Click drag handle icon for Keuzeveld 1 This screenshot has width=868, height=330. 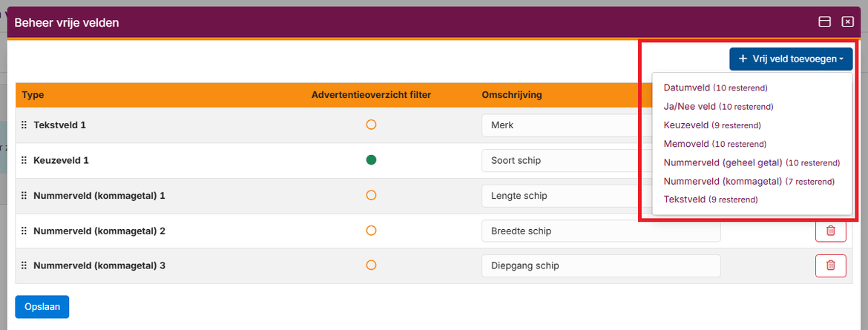tap(24, 160)
